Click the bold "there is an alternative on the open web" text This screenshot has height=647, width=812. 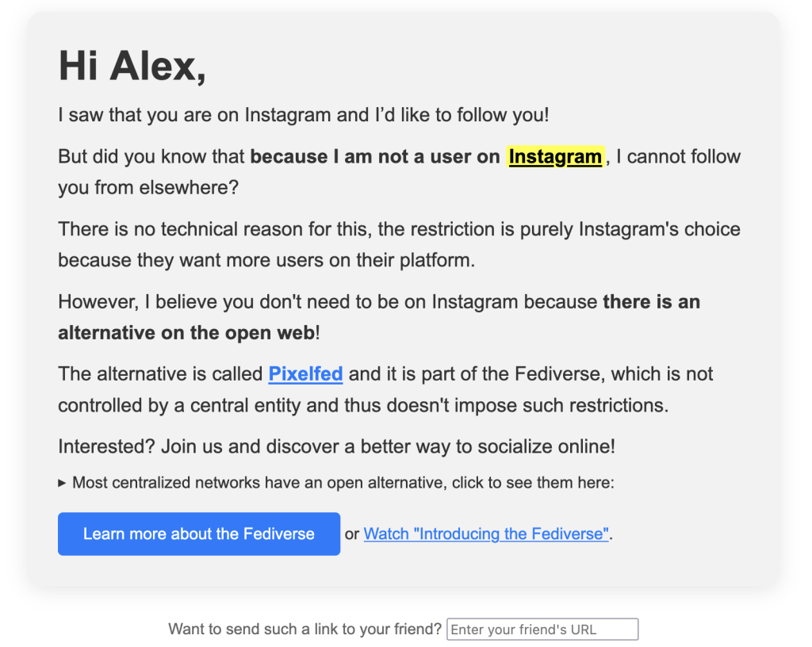pyautogui.click(x=379, y=317)
